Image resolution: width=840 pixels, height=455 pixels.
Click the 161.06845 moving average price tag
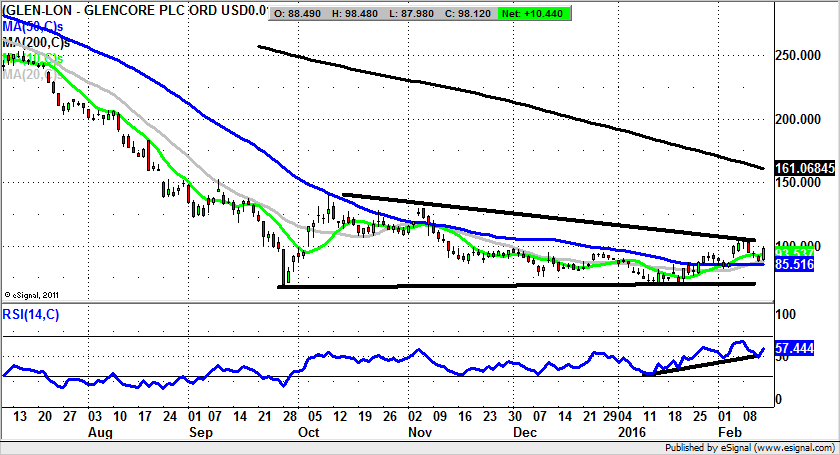click(803, 168)
